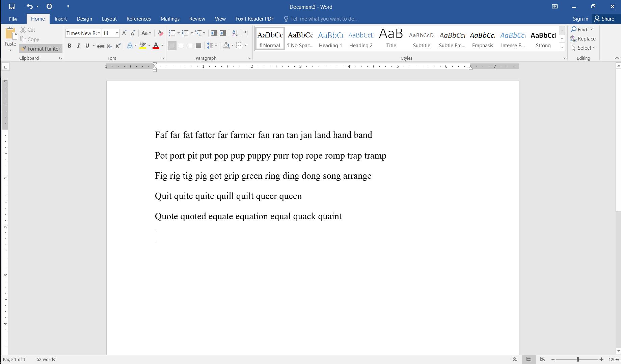Click the zoom slider handle
The image size is (621, 364).
tap(578, 359)
